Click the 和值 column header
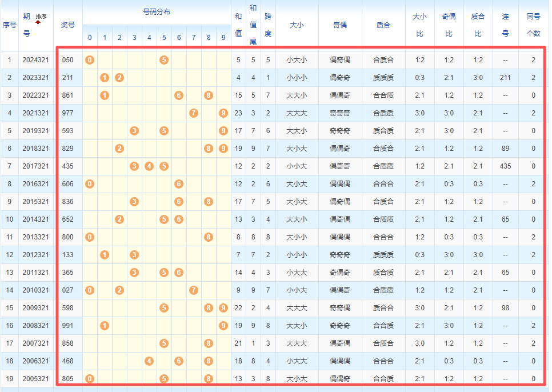This screenshot has width=552, height=392. 238,25
